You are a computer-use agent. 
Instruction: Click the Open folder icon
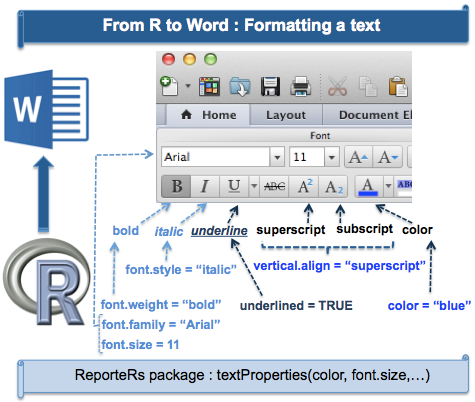(240, 87)
